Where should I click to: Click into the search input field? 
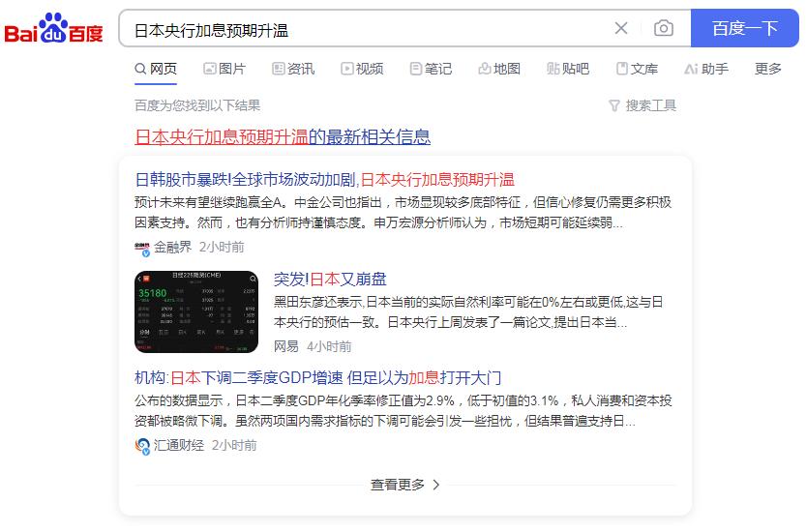tap(368, 30)
